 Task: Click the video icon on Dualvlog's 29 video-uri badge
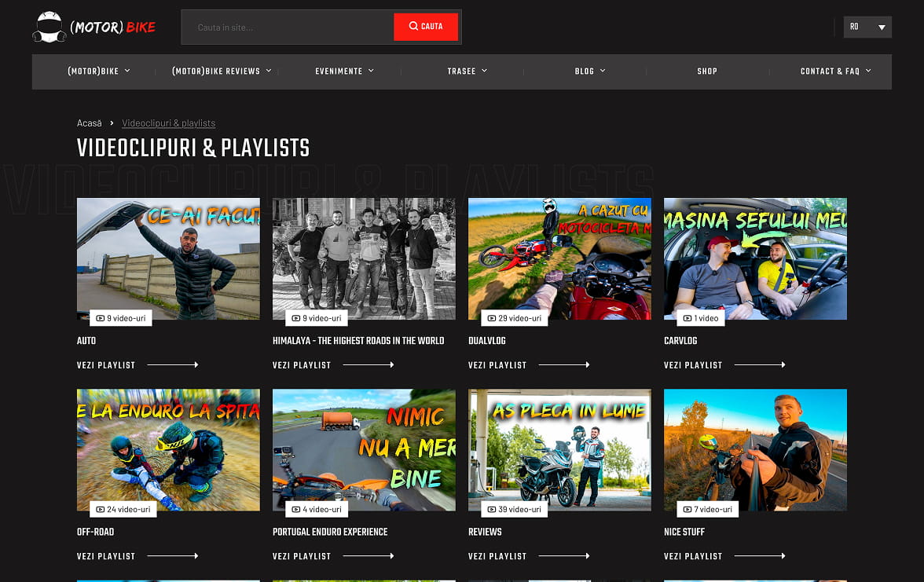[491, 318]
